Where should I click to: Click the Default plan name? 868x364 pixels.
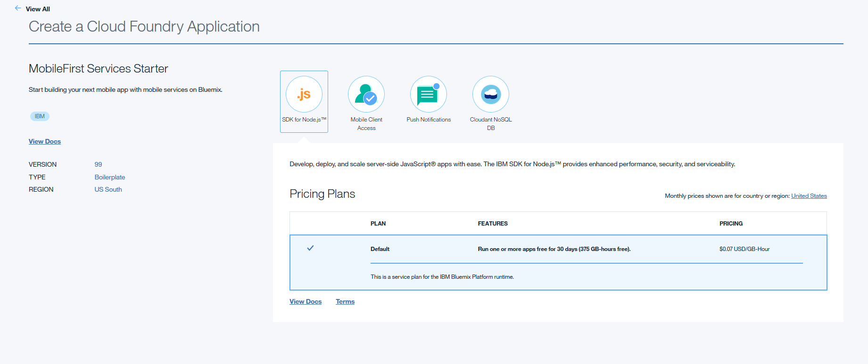click(x=380, y=249)
